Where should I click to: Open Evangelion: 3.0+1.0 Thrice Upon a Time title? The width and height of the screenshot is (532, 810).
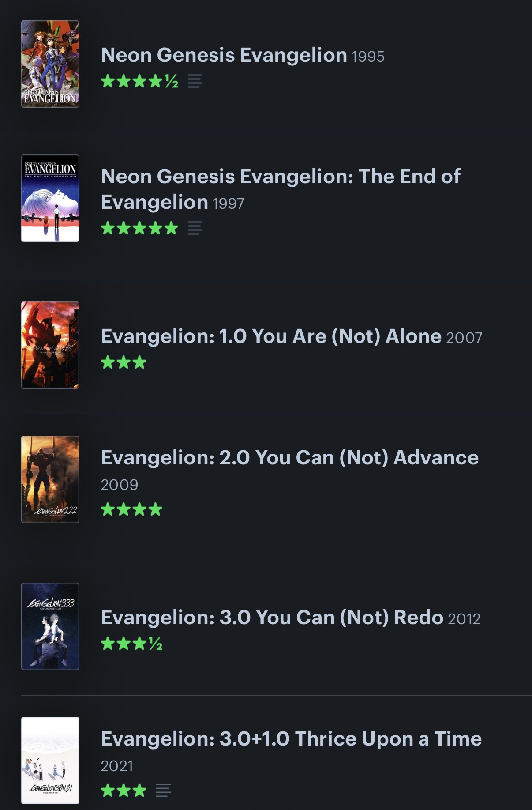coord(292,739)
